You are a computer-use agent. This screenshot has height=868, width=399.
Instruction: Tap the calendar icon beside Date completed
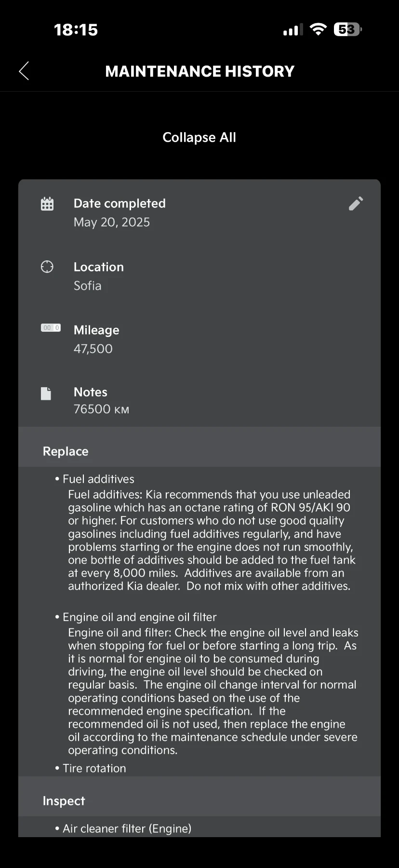[47, 203]
